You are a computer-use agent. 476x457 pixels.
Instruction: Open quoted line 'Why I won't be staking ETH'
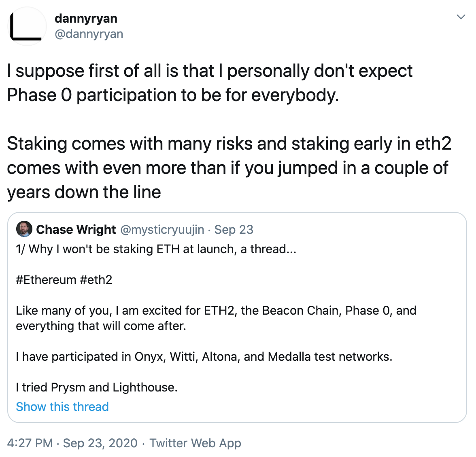[156, 249]
